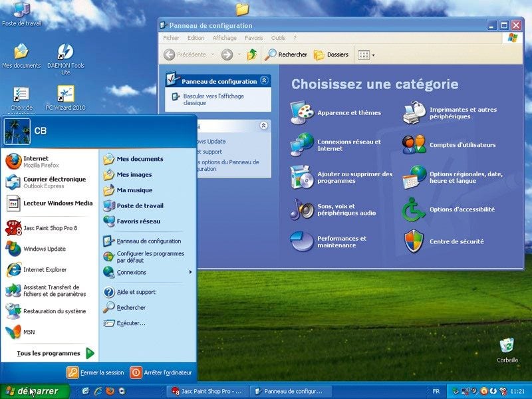Open the ? help menu

pyautogui.click(x=295, y=38)
